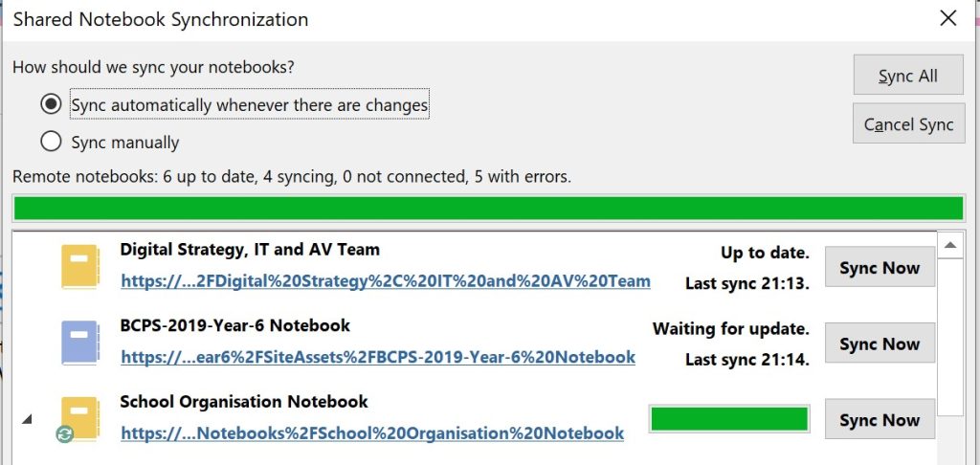
Task: Click the Digital Strategy, IT and AV Team title
Action: tap(250, 250)
